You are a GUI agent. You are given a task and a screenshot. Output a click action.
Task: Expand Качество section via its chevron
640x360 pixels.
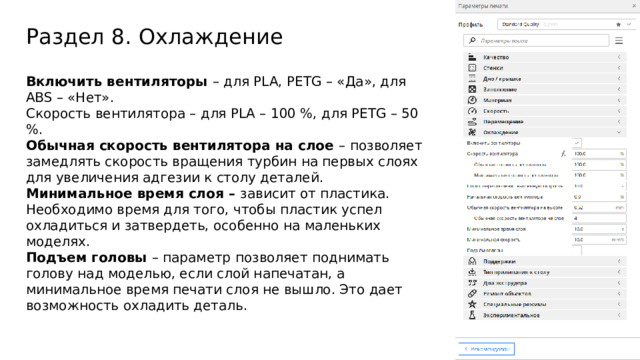coord(619,57)
